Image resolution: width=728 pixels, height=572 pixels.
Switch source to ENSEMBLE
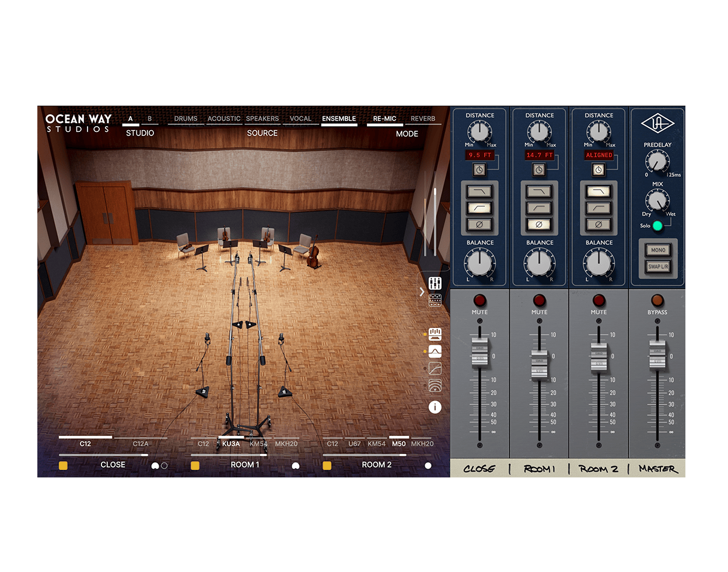(339, 118)
